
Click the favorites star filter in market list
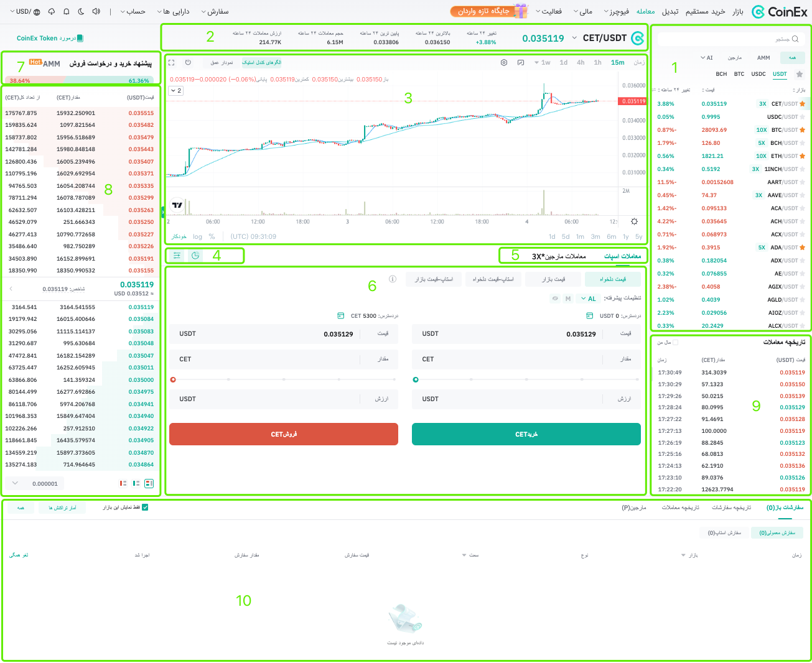click(x=800, y=74)
